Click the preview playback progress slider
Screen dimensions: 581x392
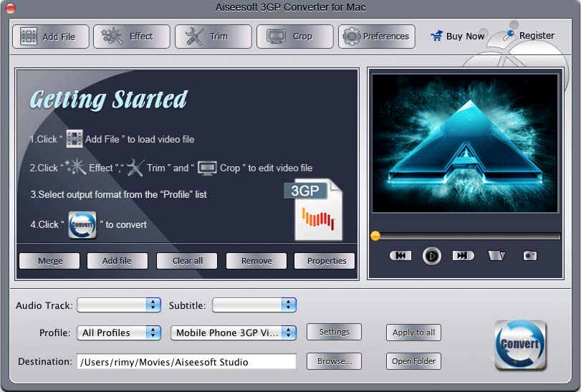pos(466,236)
